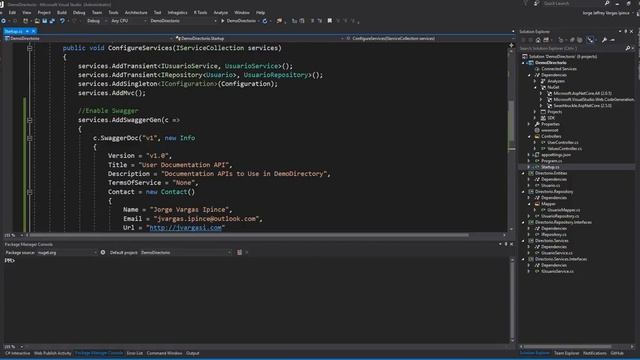Click the Navigate Backward toolbar icon
Screen dimensions: 640x360
tap(3, 21)
